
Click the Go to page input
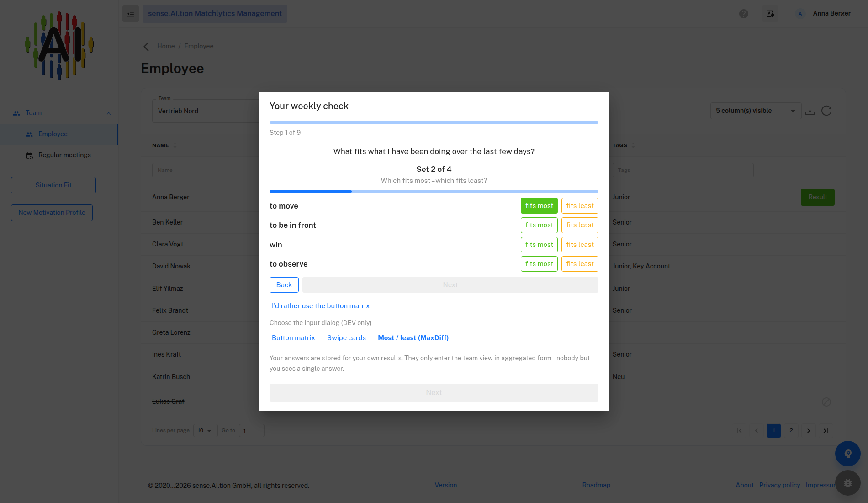point(251,431)
